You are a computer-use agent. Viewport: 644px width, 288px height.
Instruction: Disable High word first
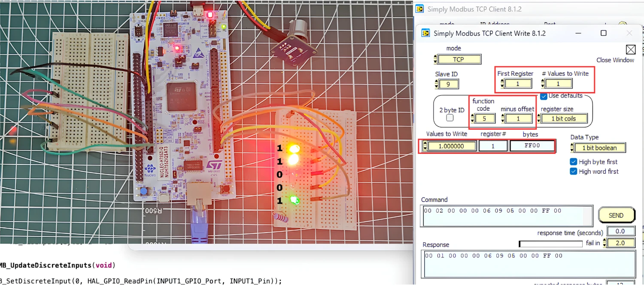(x=573, y=171)
